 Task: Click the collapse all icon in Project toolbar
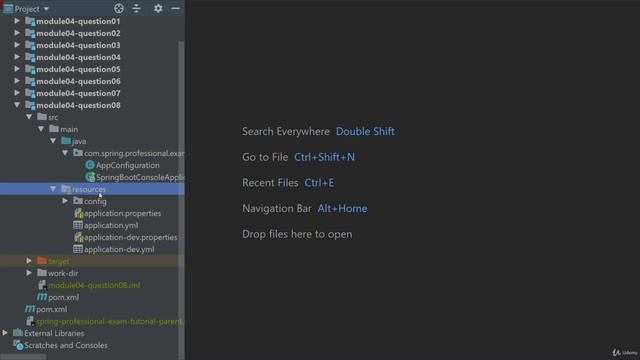(x=136, y=8)
